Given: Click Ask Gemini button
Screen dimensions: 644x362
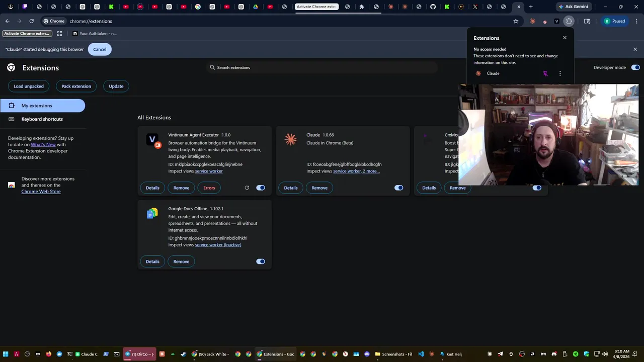Looking at the screenshot, I should coord(573,7).
